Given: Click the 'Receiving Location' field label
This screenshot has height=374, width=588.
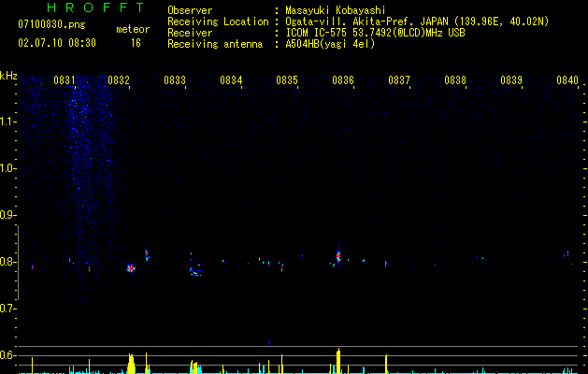Looking at the screenshot, I should click(x=218, y=22).
